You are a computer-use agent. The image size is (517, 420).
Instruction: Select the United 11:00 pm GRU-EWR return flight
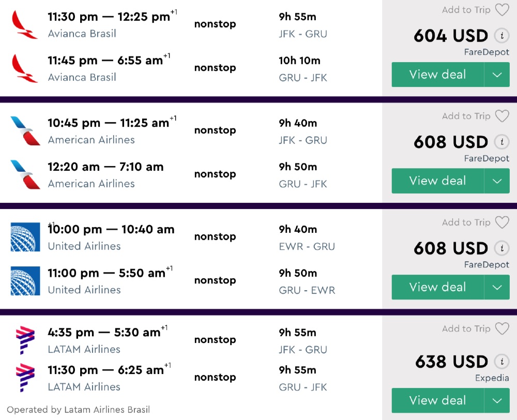106,274
